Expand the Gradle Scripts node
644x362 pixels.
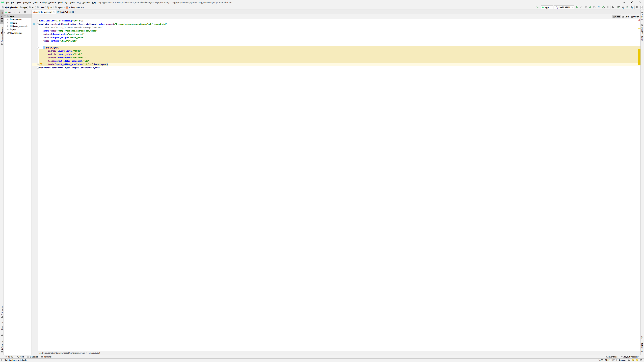[5, 33]
